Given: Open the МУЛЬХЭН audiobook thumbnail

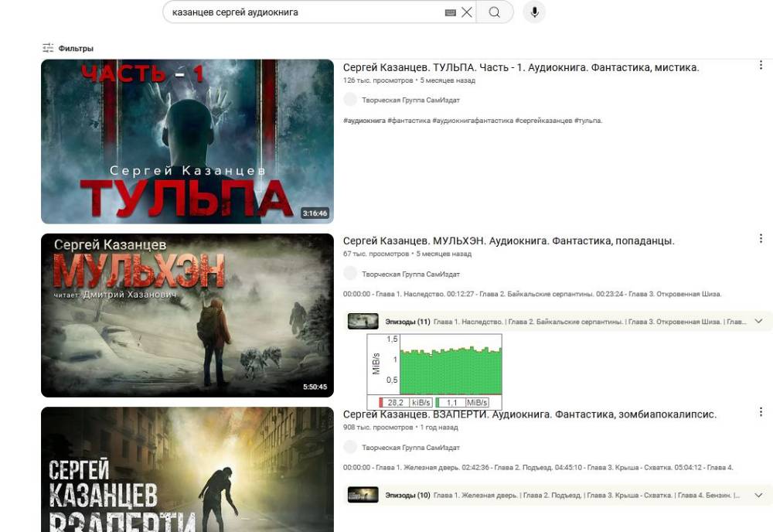Looking at the screenshot, I should click(187, 315).
